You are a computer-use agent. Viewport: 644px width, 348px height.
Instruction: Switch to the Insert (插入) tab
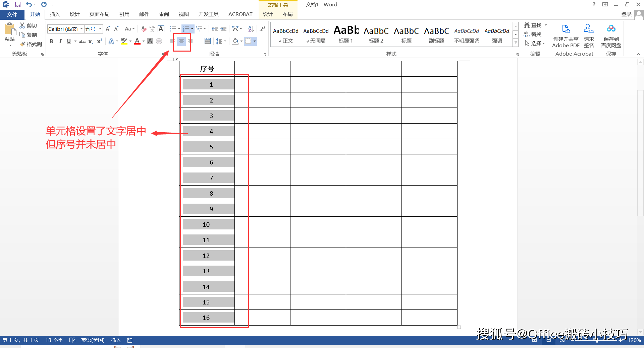55,14
